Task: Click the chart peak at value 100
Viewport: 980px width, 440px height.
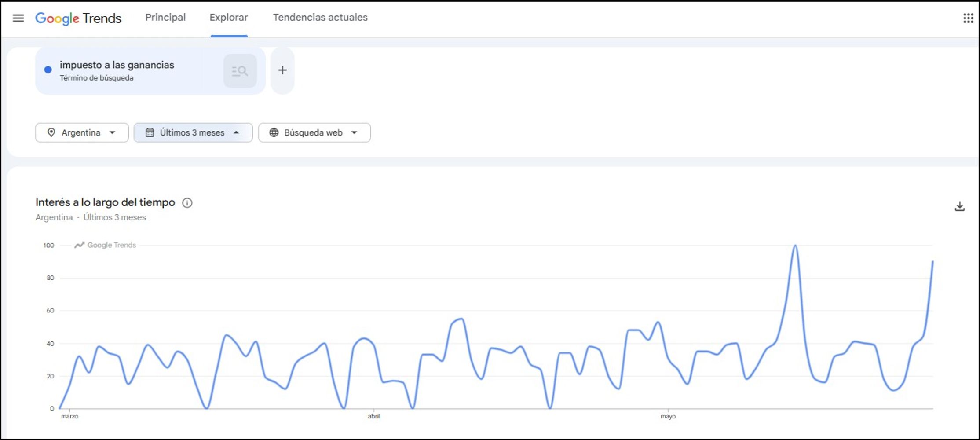Action: [x=795, y=246]
